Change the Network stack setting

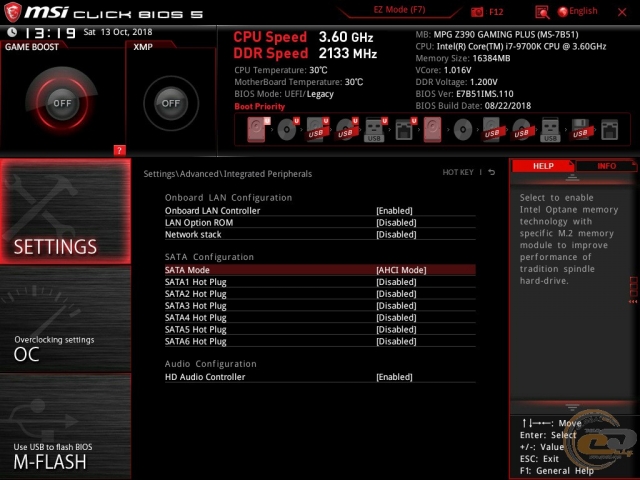click(x=320, y=234)
